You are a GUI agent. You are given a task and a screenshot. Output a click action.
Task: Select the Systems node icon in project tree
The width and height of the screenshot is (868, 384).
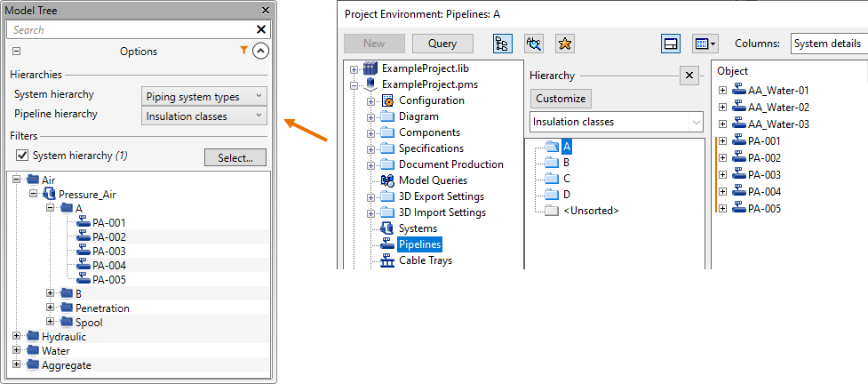386,228
